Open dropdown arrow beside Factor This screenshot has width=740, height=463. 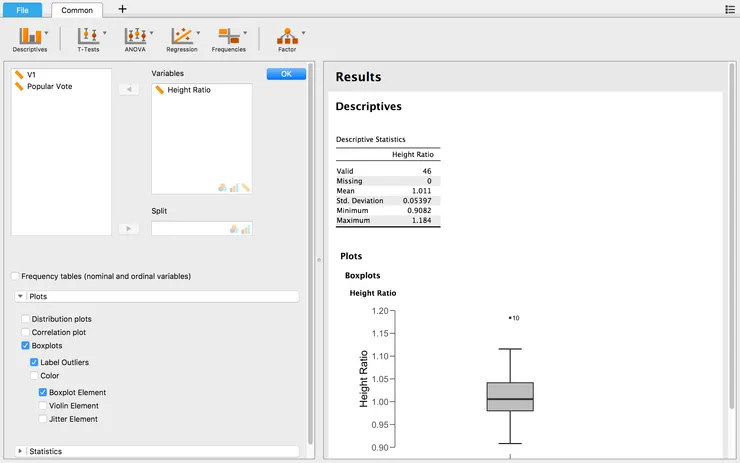click(x=303, y=33)
